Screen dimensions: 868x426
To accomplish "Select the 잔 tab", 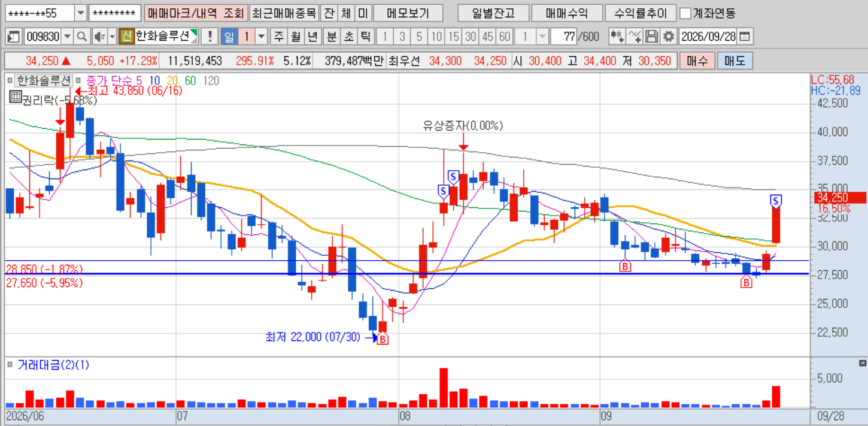I will (x=329, y=13).
